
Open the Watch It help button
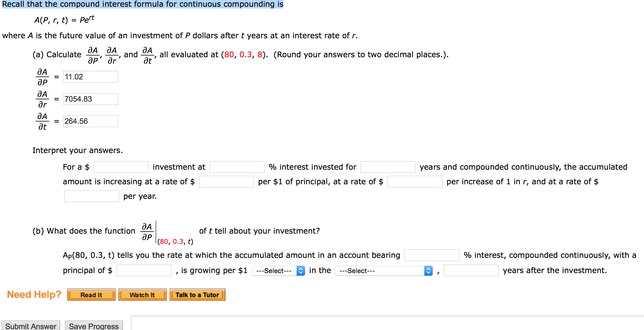[143, 295]
